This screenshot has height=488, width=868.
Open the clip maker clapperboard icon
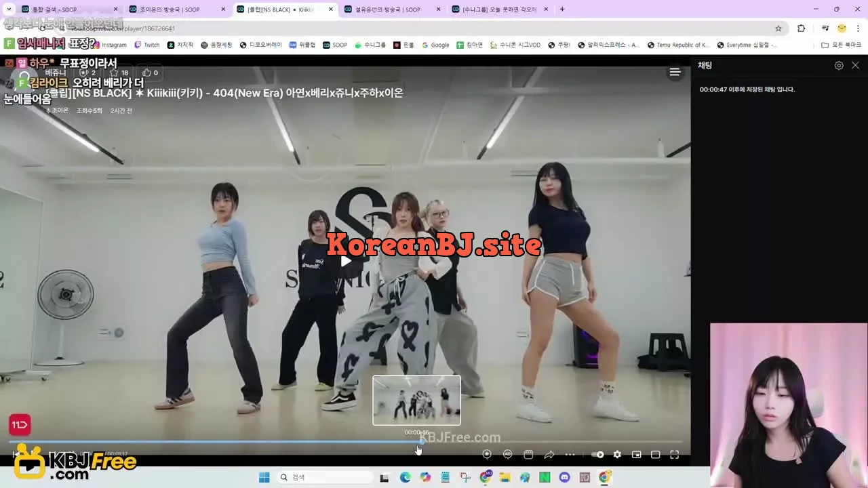[528, 454]
